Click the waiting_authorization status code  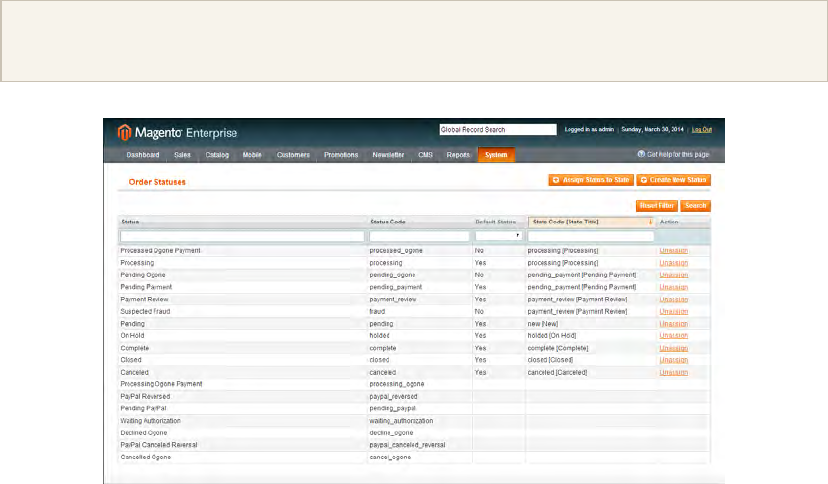coord(401,421)
